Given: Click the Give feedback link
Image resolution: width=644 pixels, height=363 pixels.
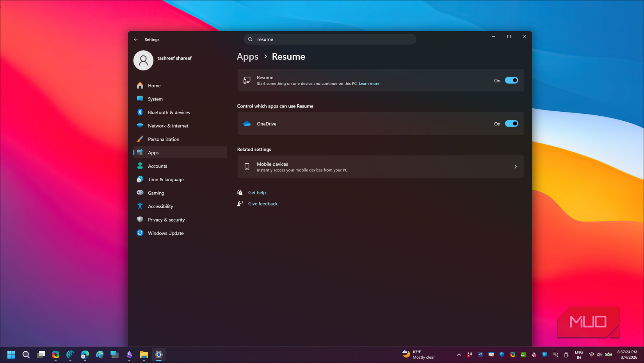Looking at the screenshot, I should pyautogui.click(x=262, y=204).
